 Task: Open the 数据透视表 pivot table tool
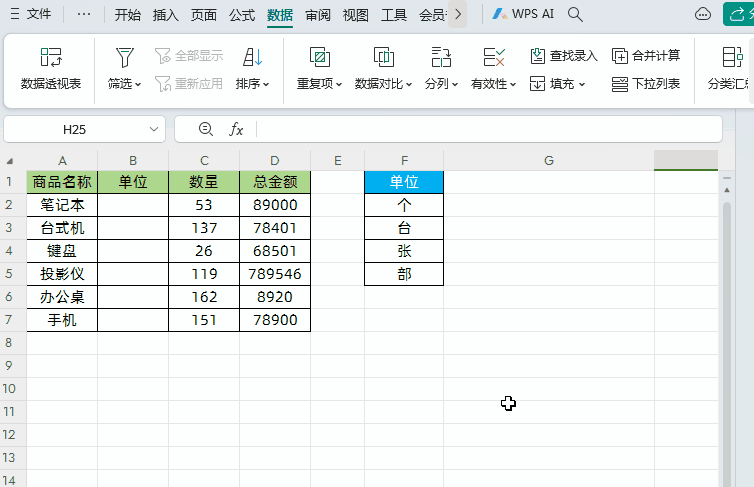(x=51, y=69)
